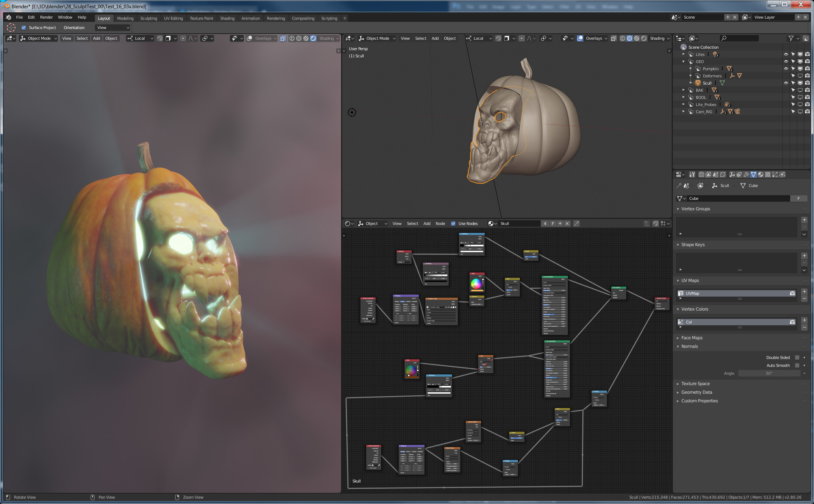Image resolution: width=814 pixels, height=504 pixels.
Task: Toggle X-ray icon in right viewport header
Action: (x=613, y=38)
